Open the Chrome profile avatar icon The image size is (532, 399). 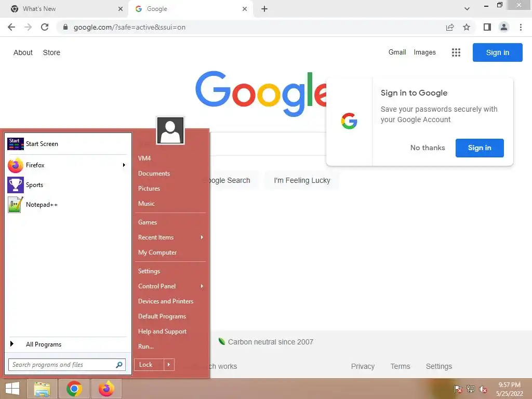(504, 27)
